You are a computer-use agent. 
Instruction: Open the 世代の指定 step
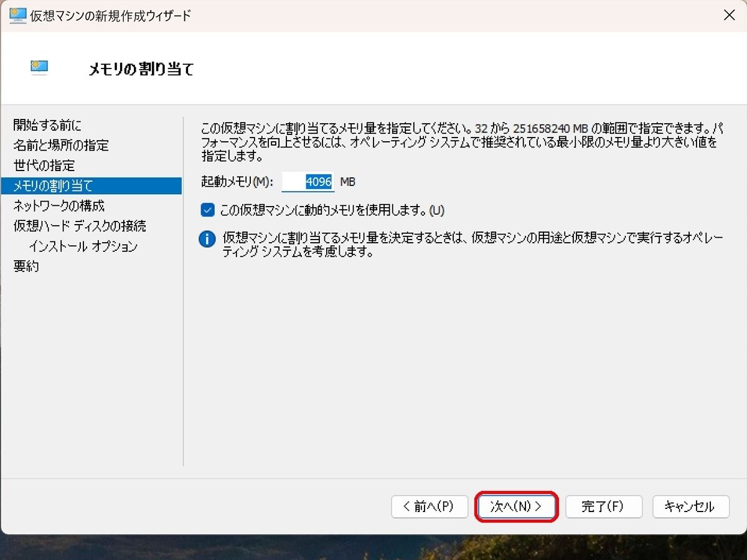[44, 166]
